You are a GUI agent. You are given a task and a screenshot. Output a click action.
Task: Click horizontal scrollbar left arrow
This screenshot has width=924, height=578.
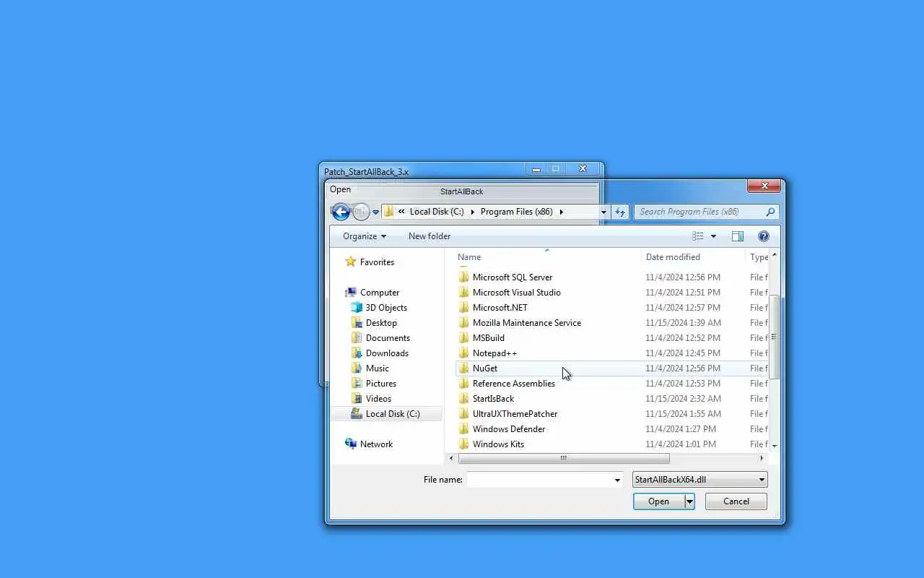[x=452, y=458]
